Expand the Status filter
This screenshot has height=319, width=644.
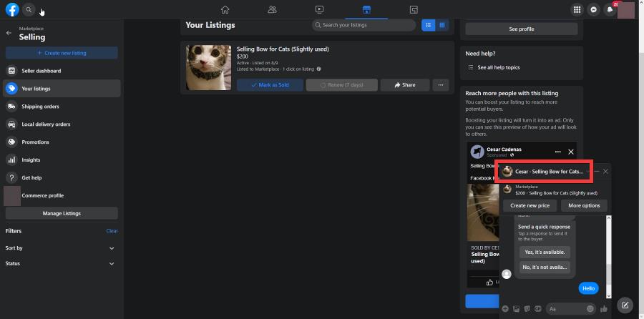click(112, 264)
